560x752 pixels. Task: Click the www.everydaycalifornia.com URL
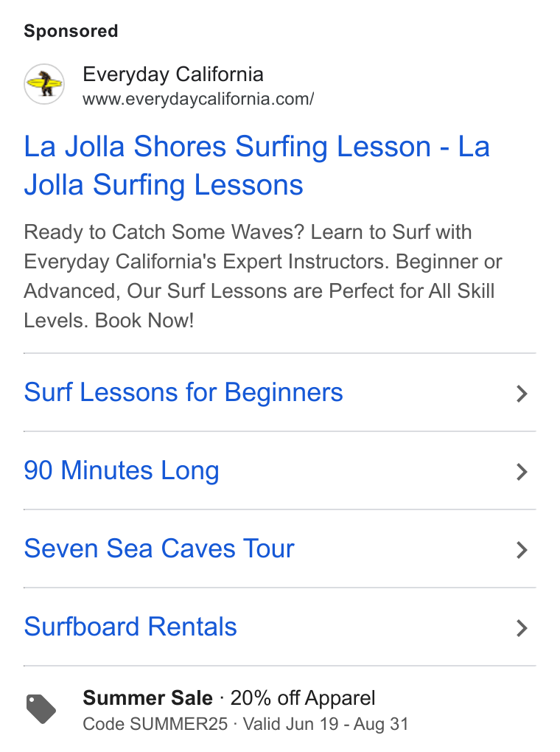click(x=198, y=100)
